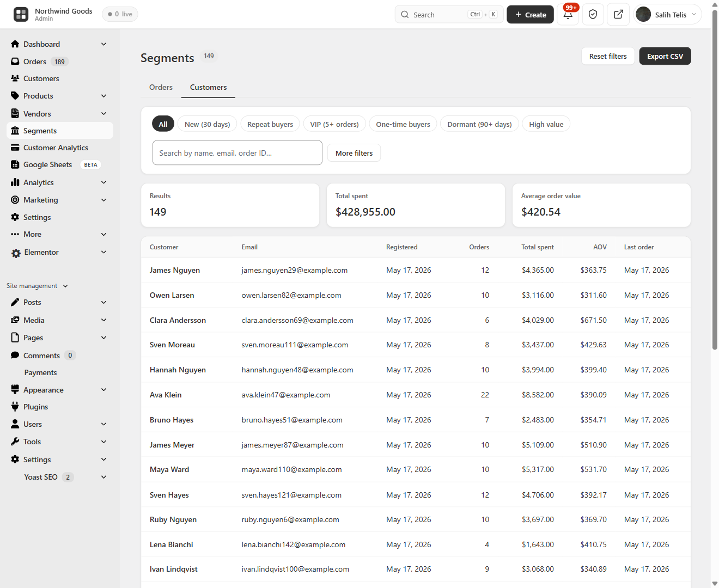Click the Media icon in sidebar

point(15,320)
